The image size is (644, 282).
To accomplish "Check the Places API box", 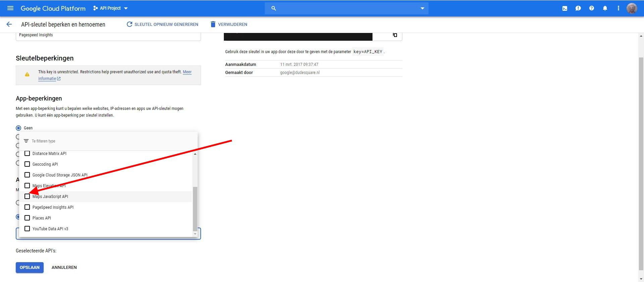I will click(x=27, y=218).
